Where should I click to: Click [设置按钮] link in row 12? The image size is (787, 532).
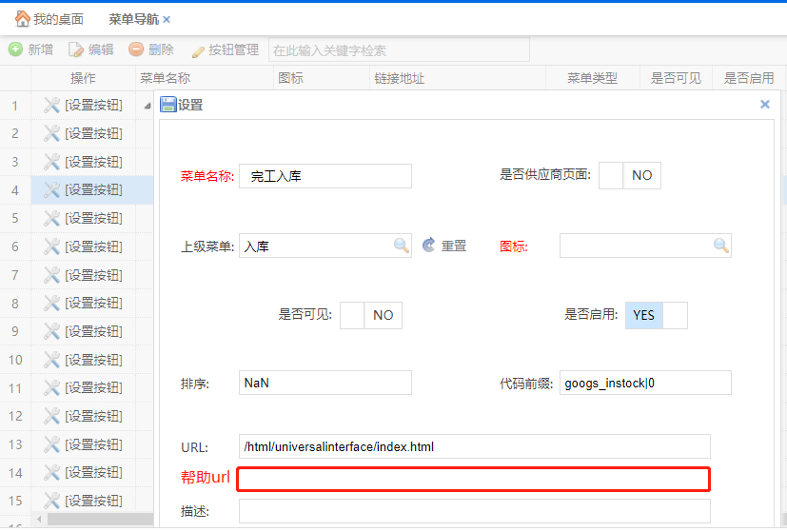93,416
